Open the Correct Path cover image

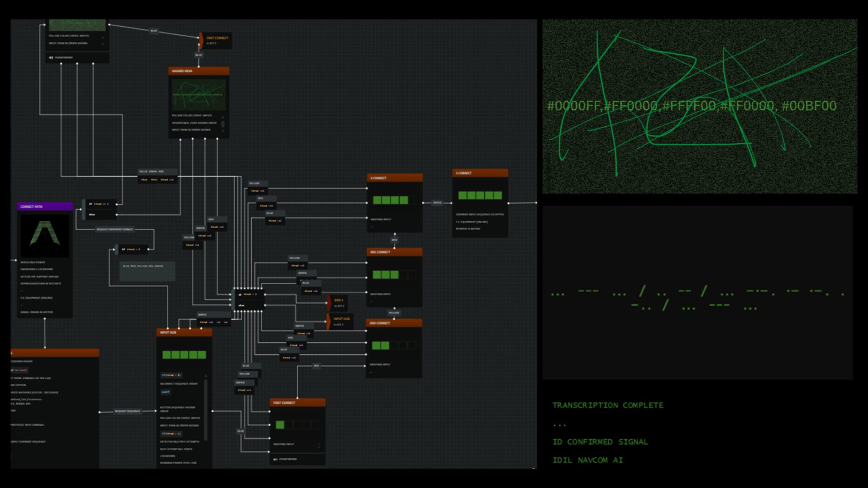click(x=45, y=236)
